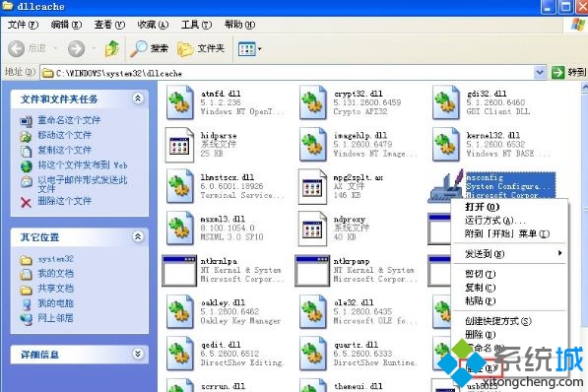Choose 附到「开始」菜单 in context menu
The image size is (588, 392).
pyautogui.click(x=509, y=233)
